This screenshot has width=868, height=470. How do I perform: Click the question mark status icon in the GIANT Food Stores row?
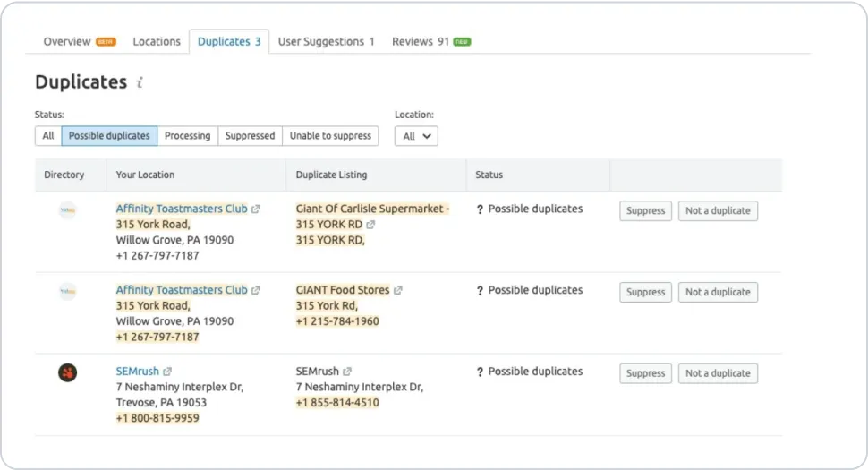[480, 291]
